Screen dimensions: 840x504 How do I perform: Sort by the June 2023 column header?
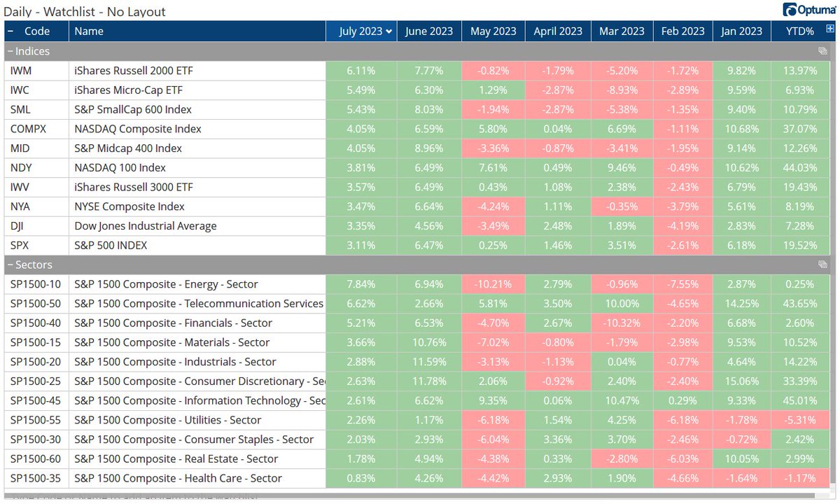pyautogui.click(x=428, y=31)
